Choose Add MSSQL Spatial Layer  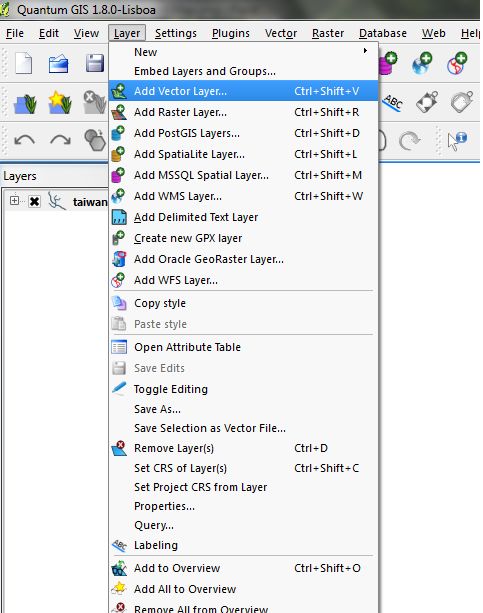coord(243,175)
